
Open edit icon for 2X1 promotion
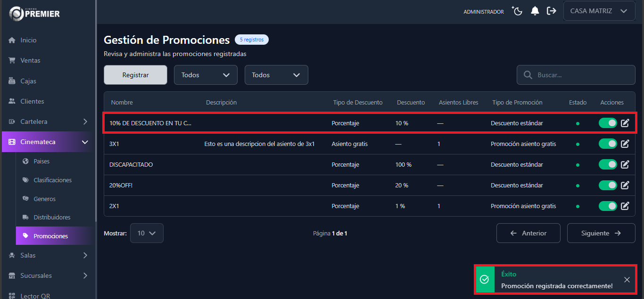click(x=625, y=206)
